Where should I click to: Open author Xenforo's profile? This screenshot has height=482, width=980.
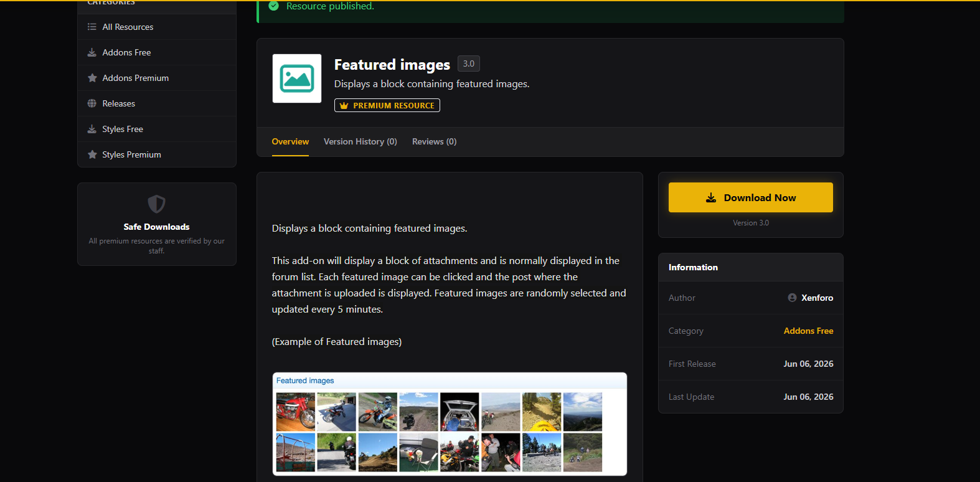[x=817, y=298]
